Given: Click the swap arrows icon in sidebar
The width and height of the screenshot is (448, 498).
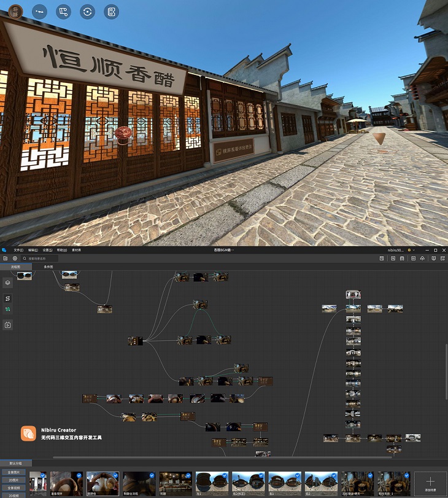Looking at the screenshot, I should pyautogui.click(x=8, y=298).
